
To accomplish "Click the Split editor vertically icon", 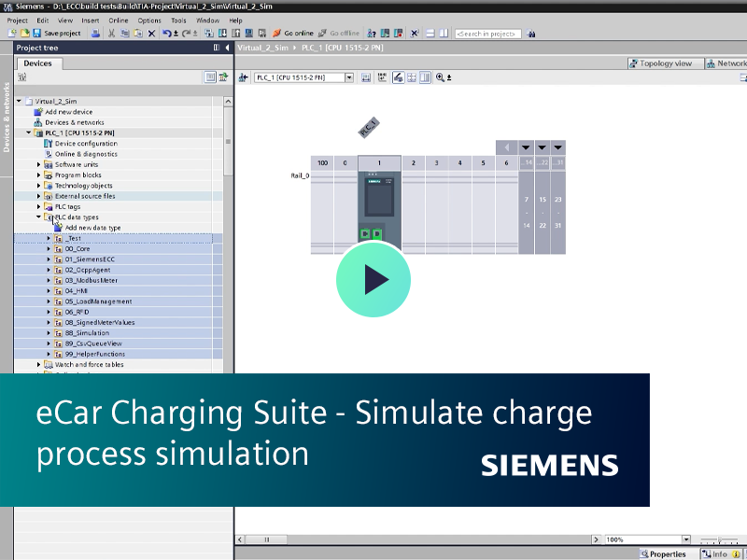I will point(444,34).
